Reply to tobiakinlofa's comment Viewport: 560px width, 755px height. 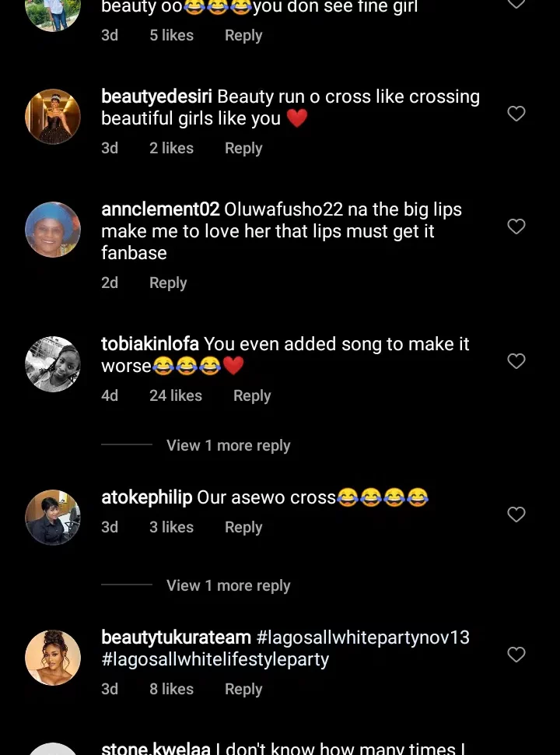point(252,395)
